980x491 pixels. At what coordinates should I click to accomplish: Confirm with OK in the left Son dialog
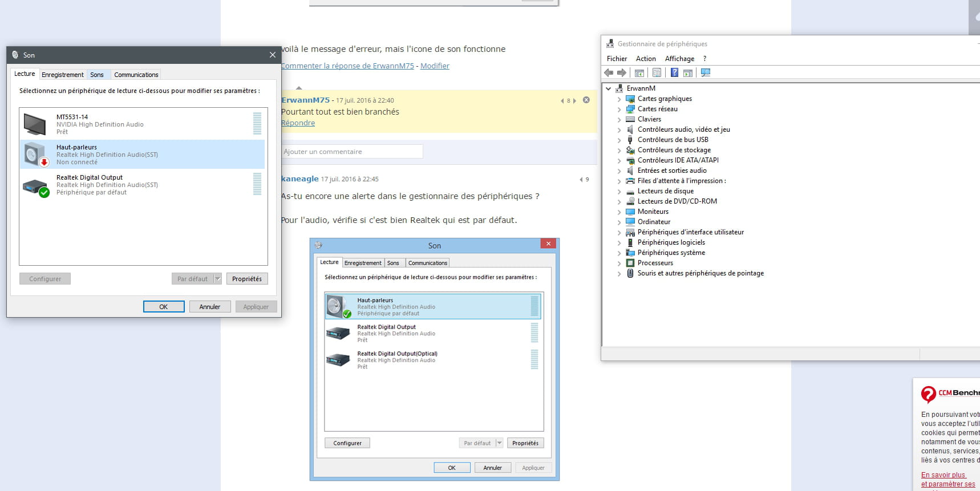164,307
